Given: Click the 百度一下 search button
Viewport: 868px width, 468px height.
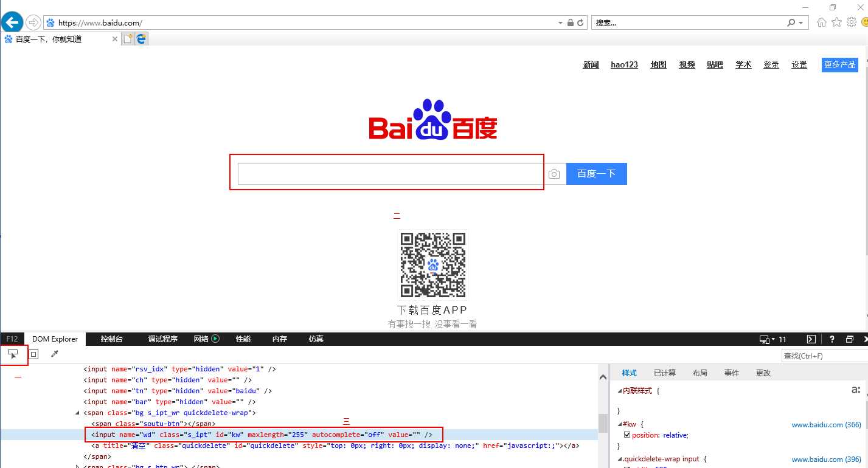Looking at the screenshot, I should coord(596,174).
